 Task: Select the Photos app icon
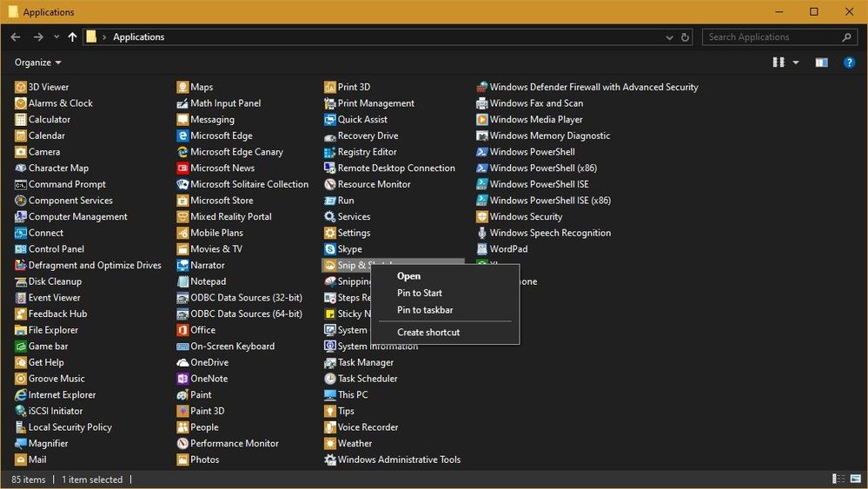point(182,459)
